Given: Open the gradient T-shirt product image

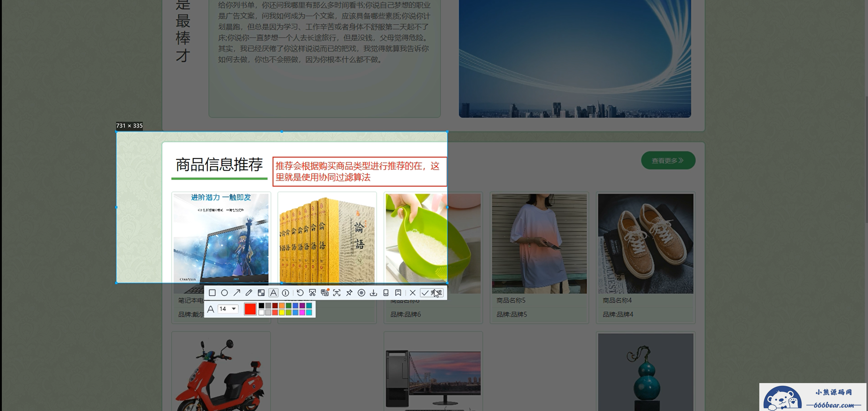Looking at the screenshot, I should pyautogui.click(x=539, y=243).
